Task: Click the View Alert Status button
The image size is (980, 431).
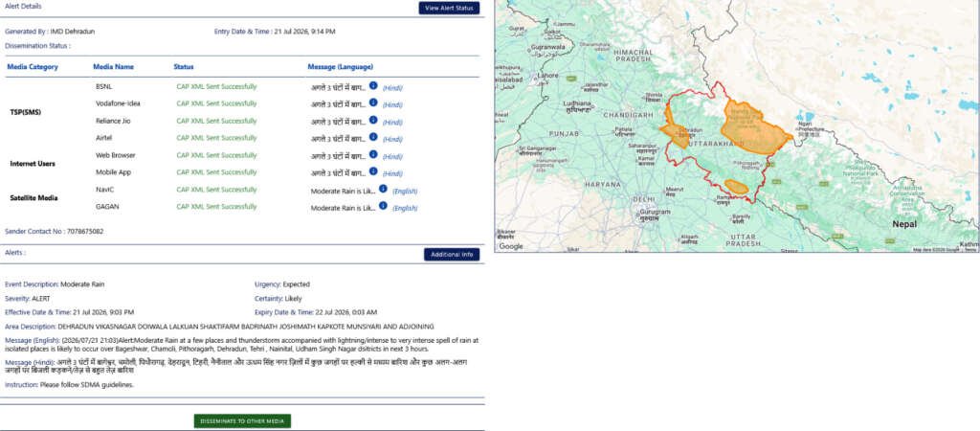Action: pos(449,8)
